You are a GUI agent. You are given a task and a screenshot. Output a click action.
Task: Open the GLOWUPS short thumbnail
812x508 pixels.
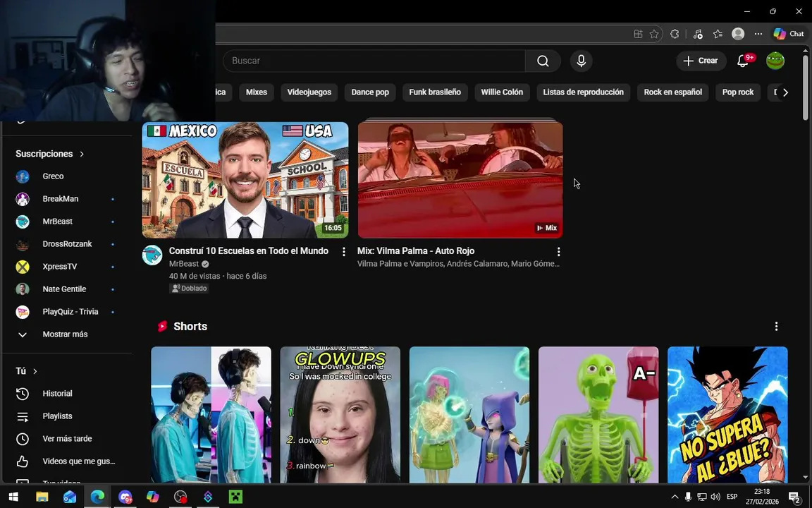coord(340,415)
